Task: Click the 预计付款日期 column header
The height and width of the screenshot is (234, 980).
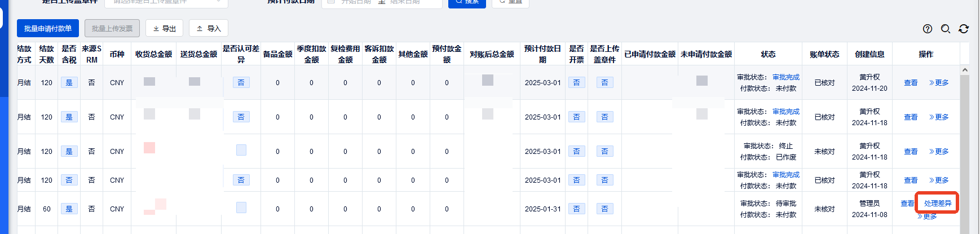Action: (x=542, y=54)
